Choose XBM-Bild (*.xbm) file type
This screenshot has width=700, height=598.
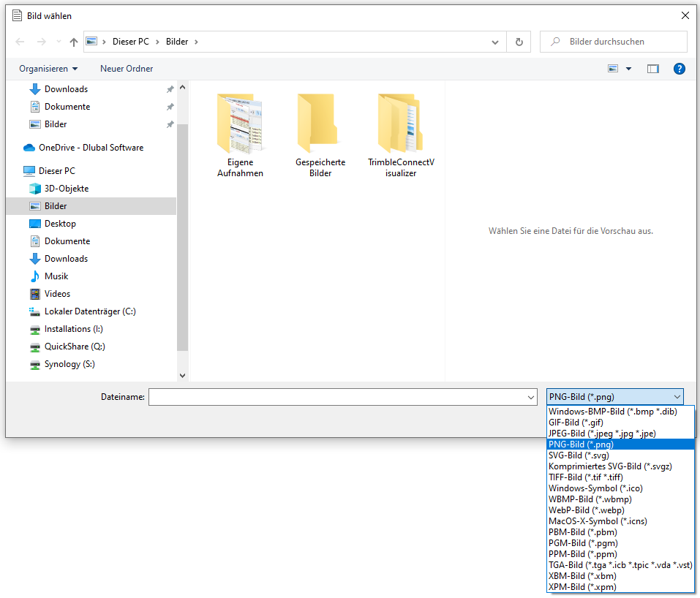[620, 576]
